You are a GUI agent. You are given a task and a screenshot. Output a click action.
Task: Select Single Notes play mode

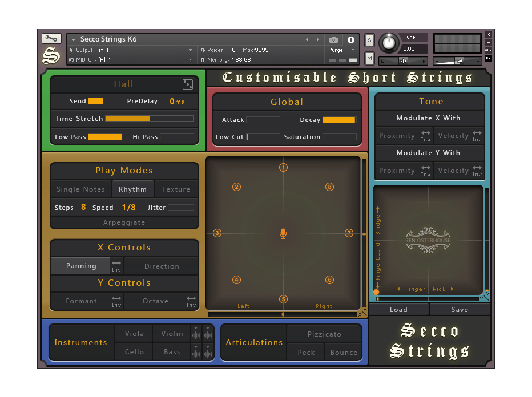pos(80,189)
